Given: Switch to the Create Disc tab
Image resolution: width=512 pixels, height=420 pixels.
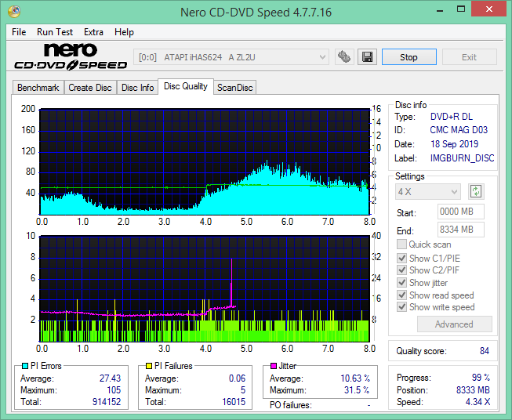Looking at the screenshot, I should point(90,88).
